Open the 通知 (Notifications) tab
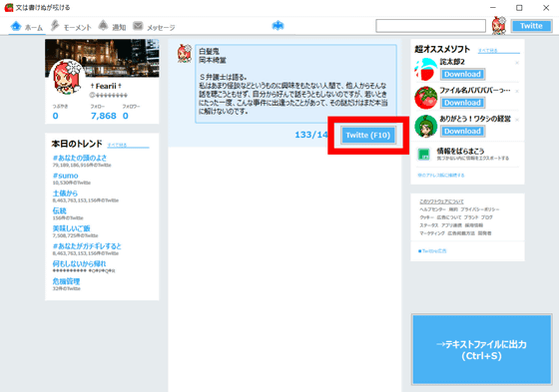The width and height of the screenshot is (559, 392). (x=112, y=27)
